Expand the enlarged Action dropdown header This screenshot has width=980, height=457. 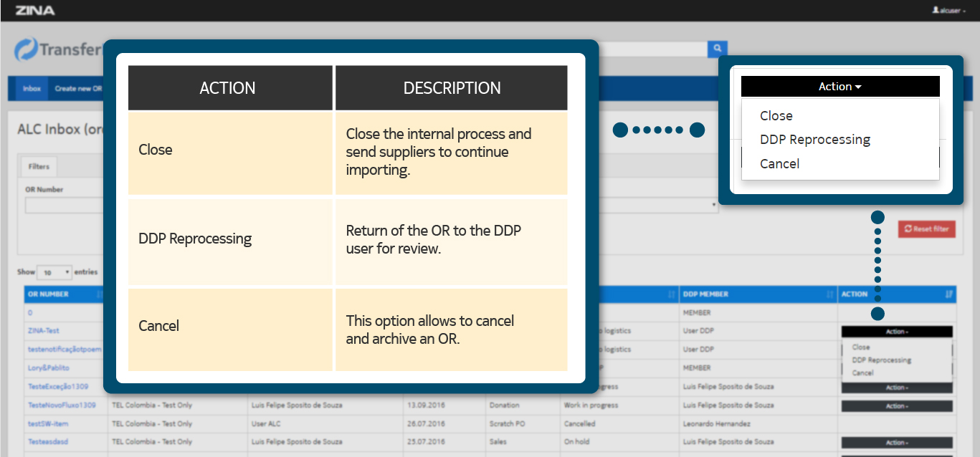point(839,87)
